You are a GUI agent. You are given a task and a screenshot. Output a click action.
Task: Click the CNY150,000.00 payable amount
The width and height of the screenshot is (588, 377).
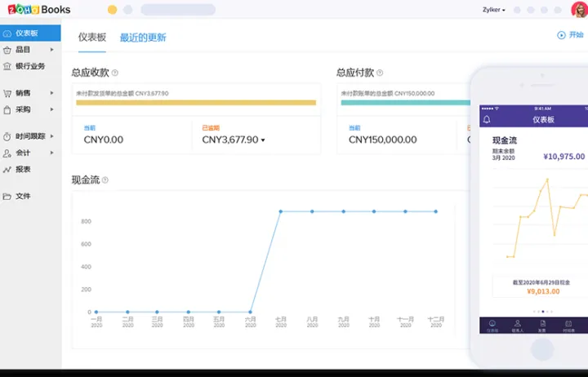point(382,140)
